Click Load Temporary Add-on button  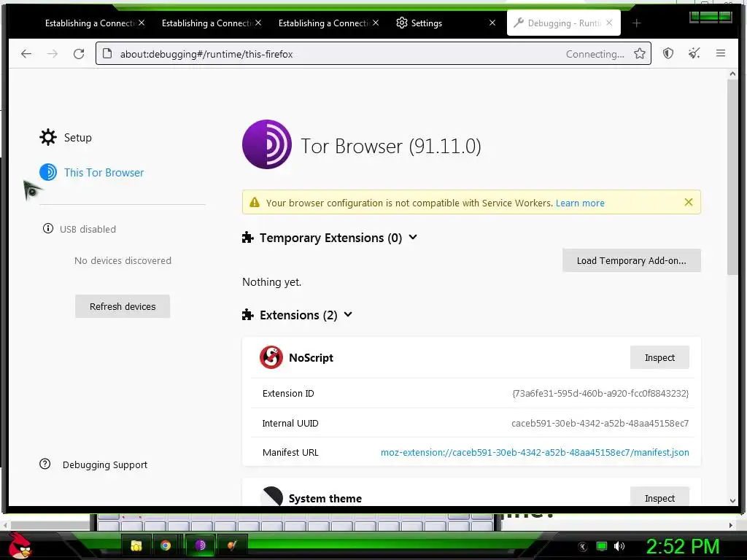(x=631, y=260)
